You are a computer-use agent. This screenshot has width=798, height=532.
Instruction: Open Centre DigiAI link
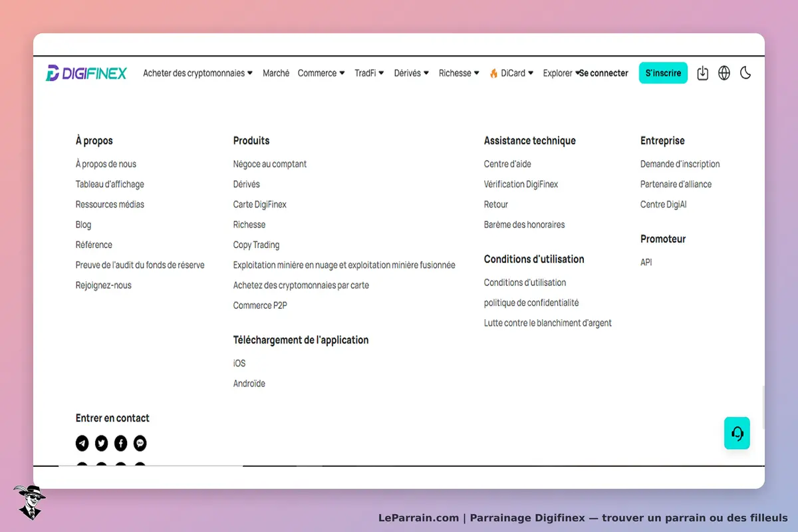pyautogui.click(x=663, y=205)
